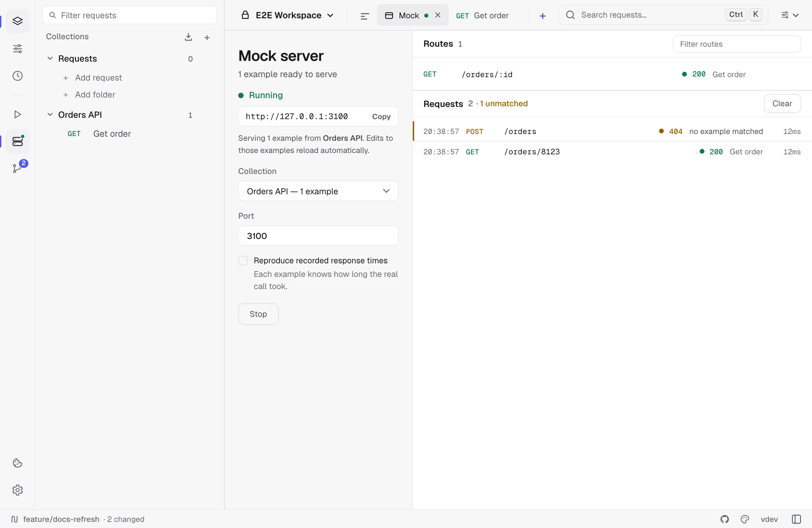
Task: Open the Settings gear icon
Action: click(17, 490)
